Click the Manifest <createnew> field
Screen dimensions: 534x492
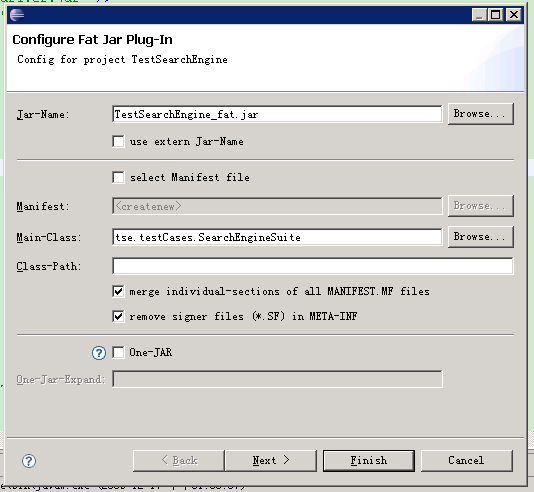(277, 206)
